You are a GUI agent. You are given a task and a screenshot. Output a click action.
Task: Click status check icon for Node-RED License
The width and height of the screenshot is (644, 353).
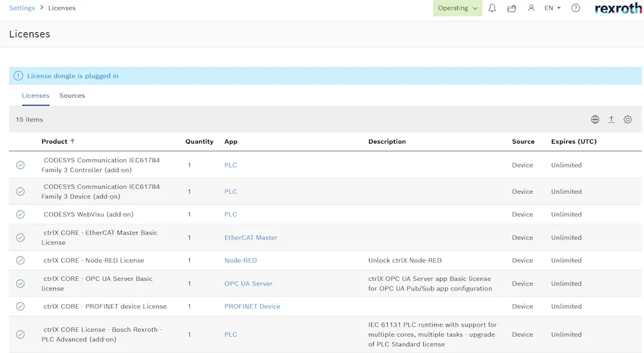(21, 260)
